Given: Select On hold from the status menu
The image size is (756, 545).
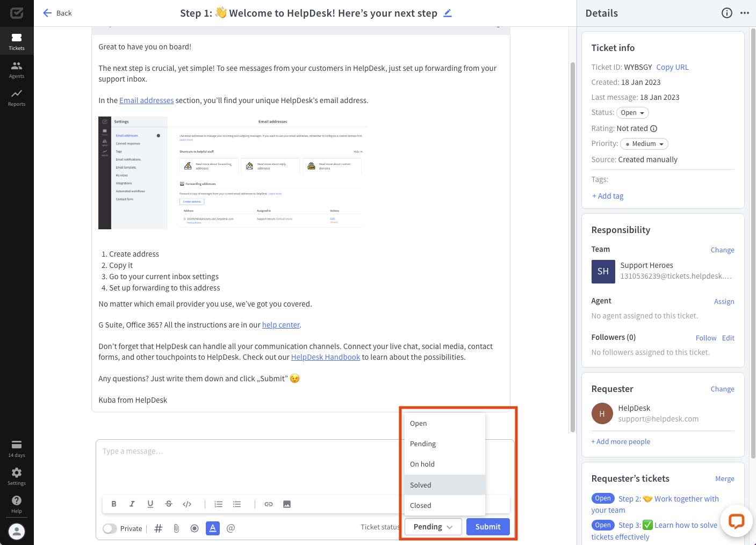Looking at the screenshot, I should pyautogui.click(x=444, y=464).
